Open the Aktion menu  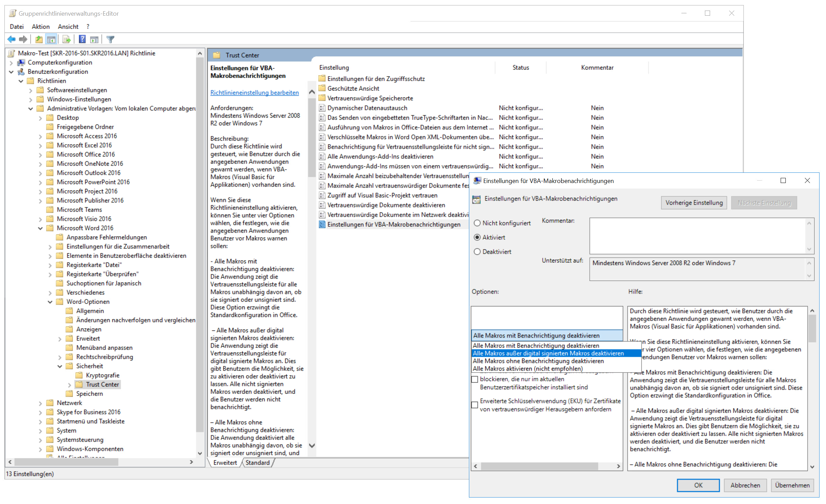pyautogui.click(x=41, y=27)
